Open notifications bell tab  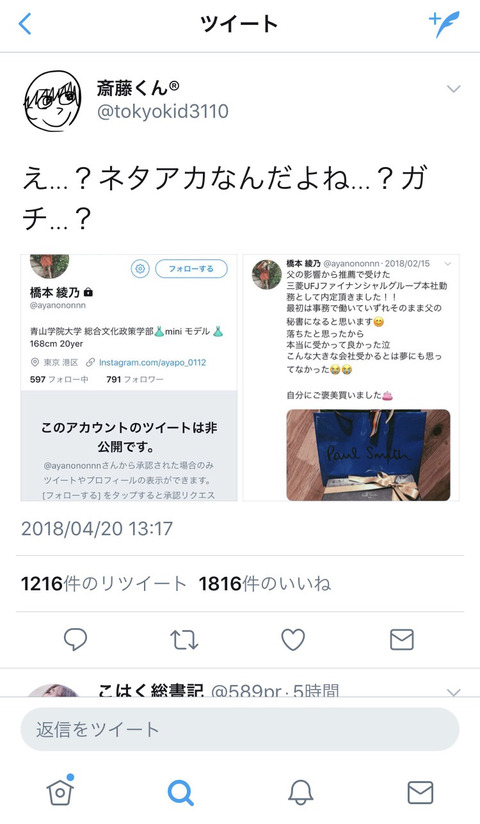tap(301, 792)
